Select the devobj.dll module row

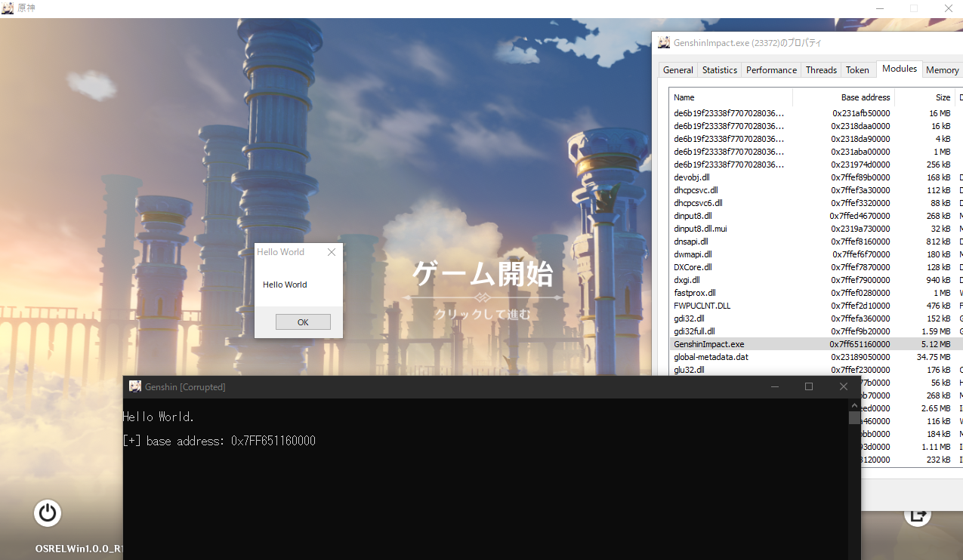pos(816,177)
